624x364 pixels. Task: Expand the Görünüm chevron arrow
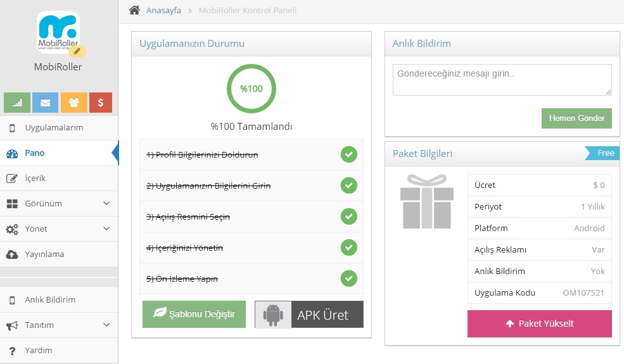click(106, 203)
